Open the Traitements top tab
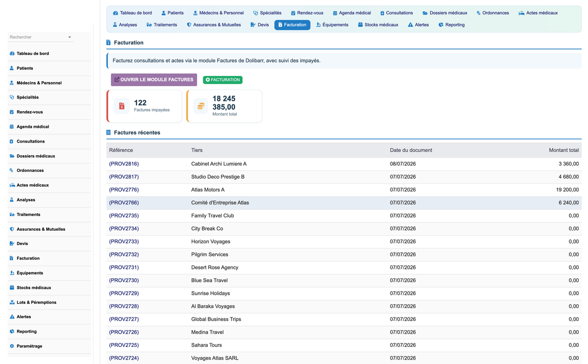The height and width of the screenshot is (364, 588). (162, 24)
